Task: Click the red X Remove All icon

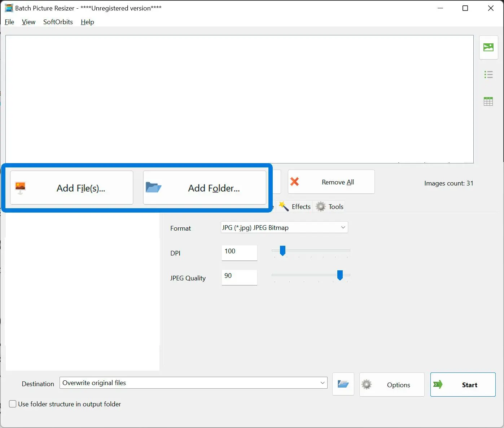Action: pos(295,182)
